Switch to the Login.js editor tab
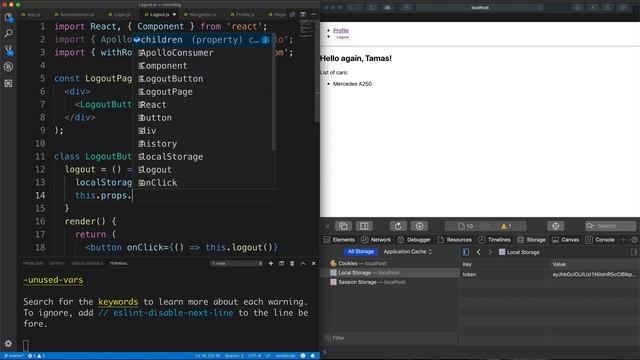 click(120, 14)
